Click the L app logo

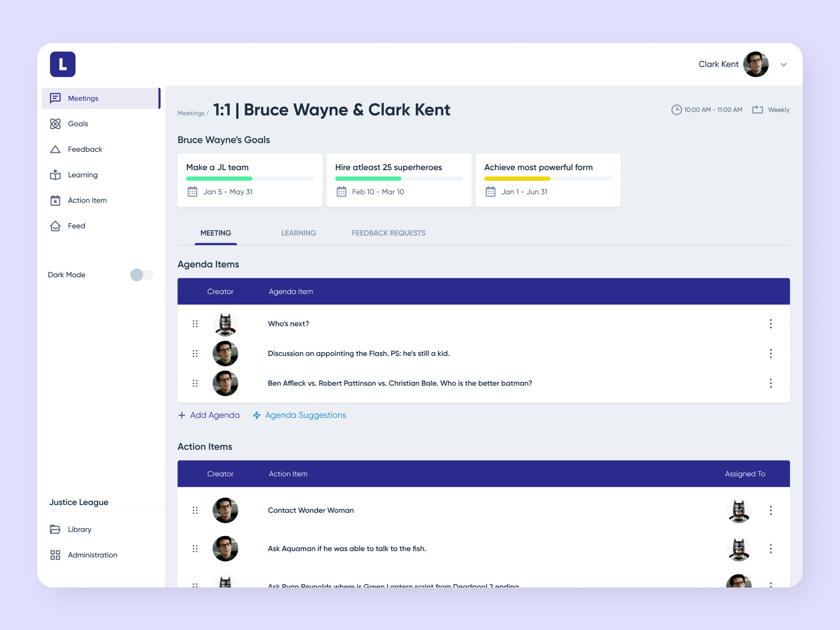tap(63, 65)
